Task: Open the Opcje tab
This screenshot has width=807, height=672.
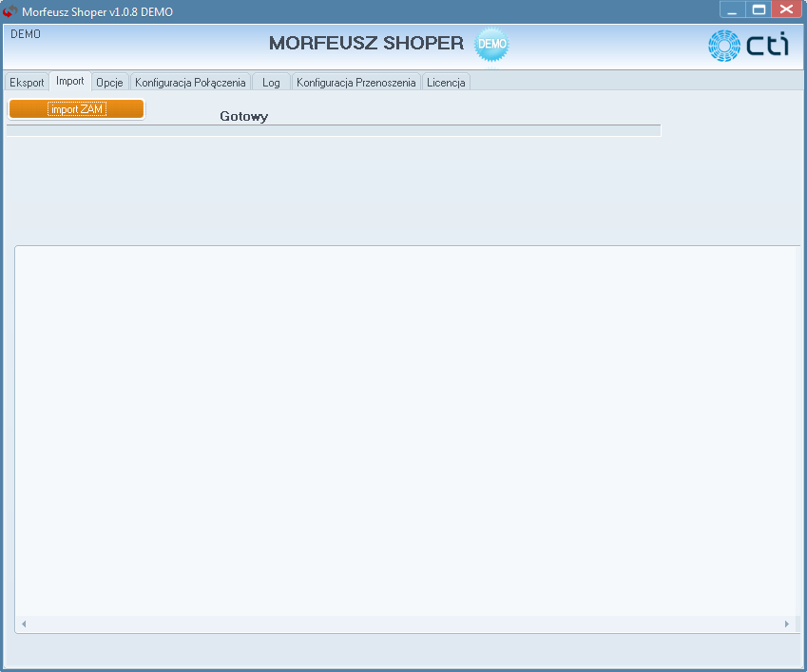Action: 109,83
